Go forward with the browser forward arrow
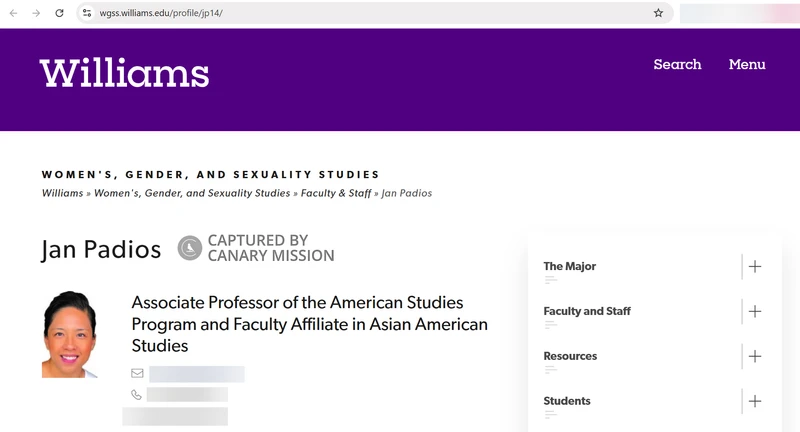 36,13
